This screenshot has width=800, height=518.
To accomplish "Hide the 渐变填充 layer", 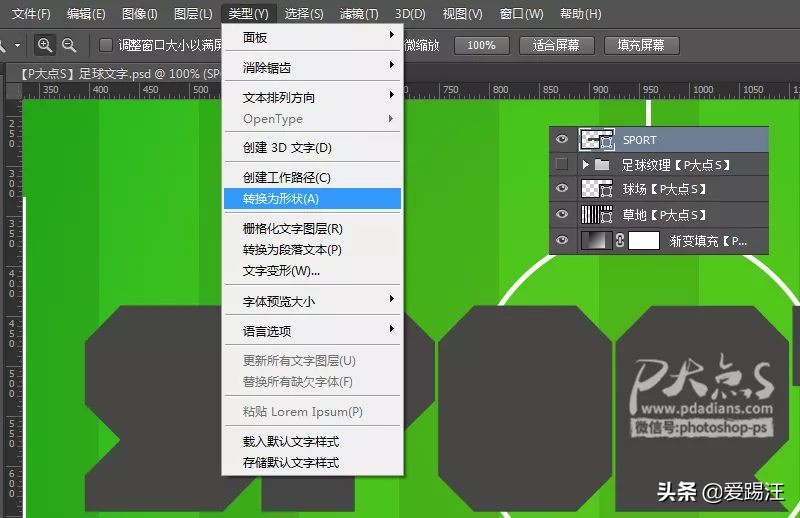I will click(562, 240).
